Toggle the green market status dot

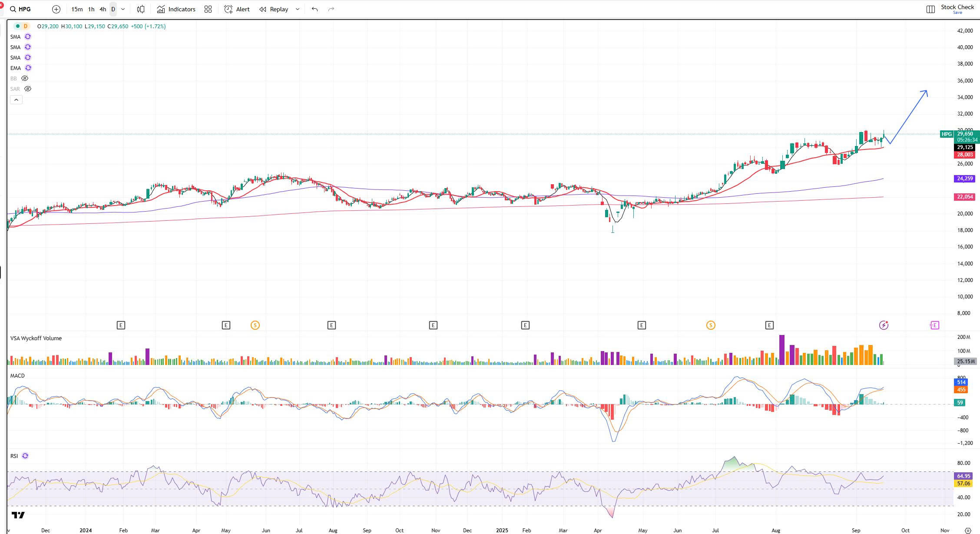[18, 26]
